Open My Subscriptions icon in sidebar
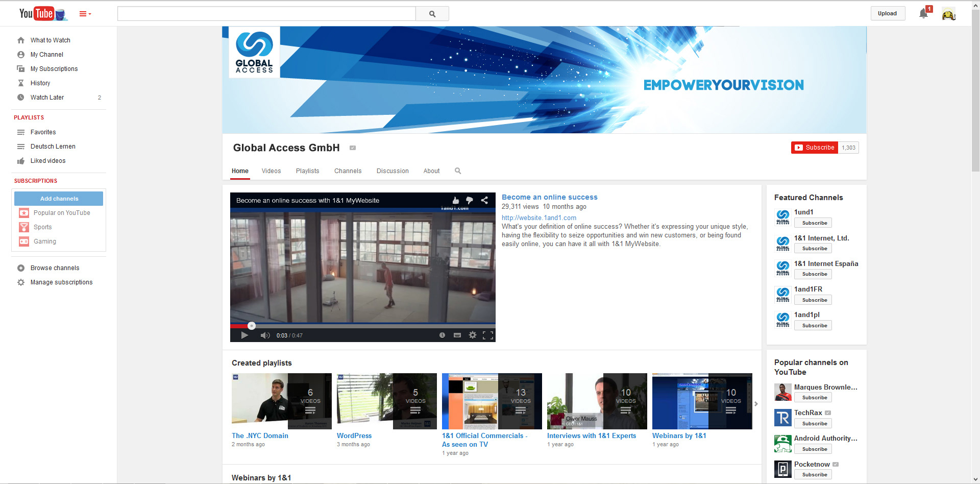 [21, 69]
